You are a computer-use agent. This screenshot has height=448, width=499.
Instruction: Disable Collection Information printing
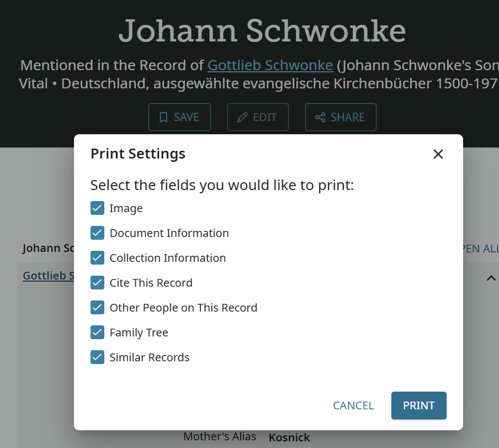click(97, 258)
